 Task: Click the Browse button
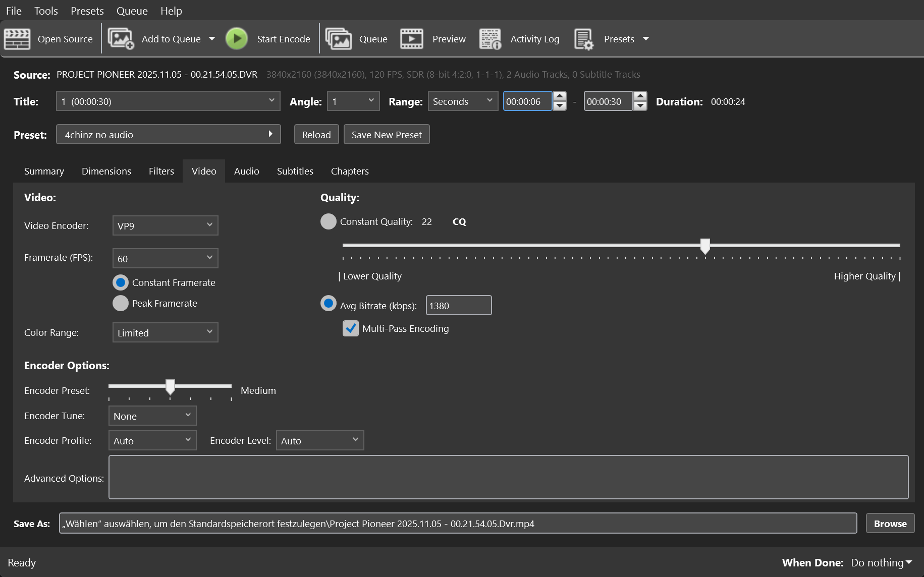(890, 523)
